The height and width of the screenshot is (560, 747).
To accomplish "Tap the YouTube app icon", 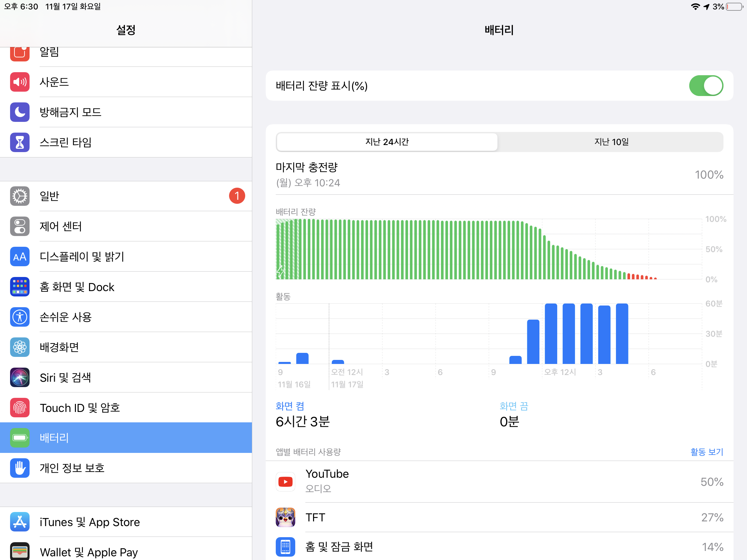I will [285, 482].
